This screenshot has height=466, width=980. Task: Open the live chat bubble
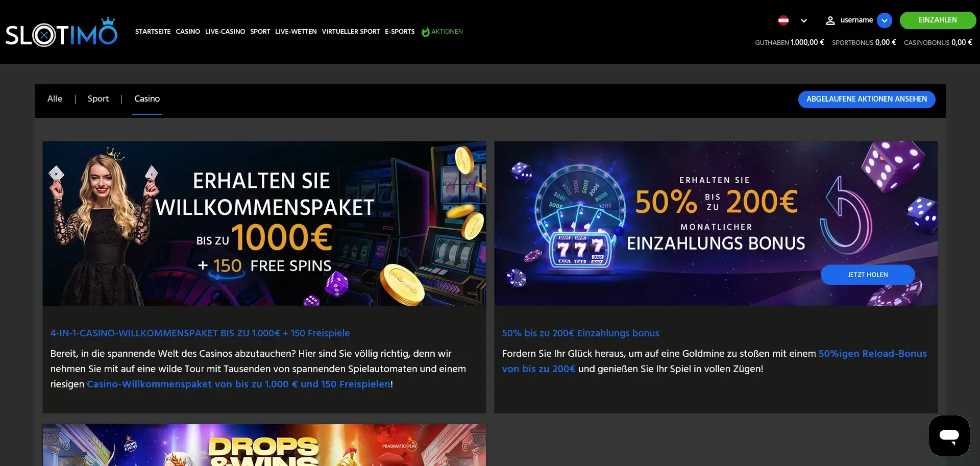click(949, 435)
